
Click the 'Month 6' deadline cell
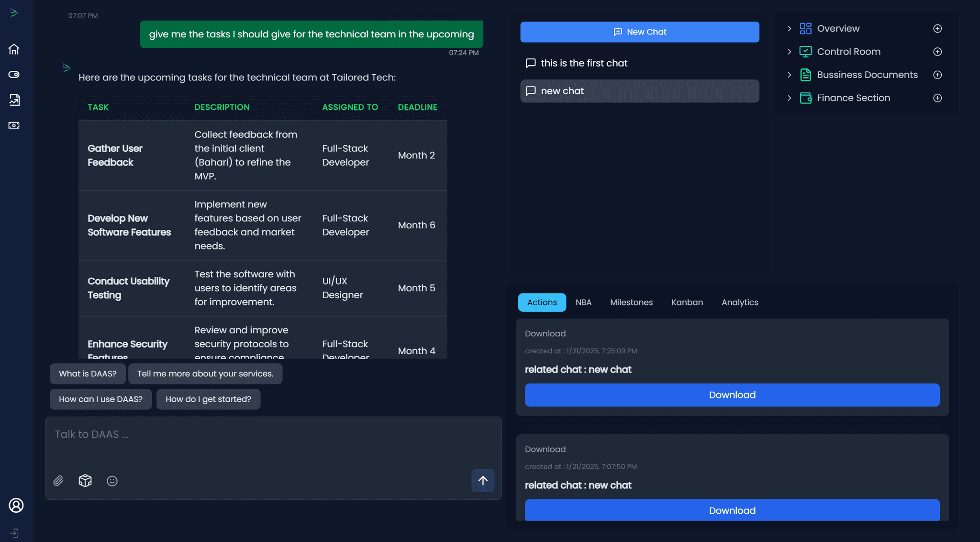click(416, 225)
